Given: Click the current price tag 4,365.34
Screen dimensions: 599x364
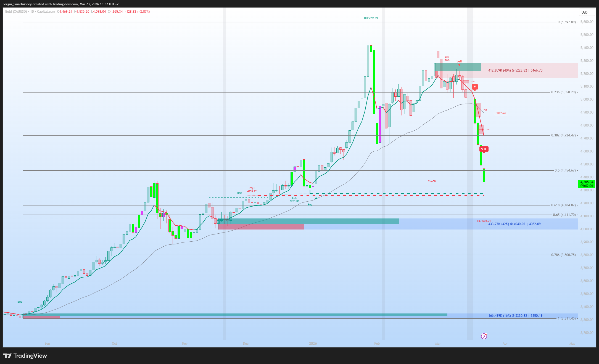Looking at the screenshot, I should tap(587, 184).
